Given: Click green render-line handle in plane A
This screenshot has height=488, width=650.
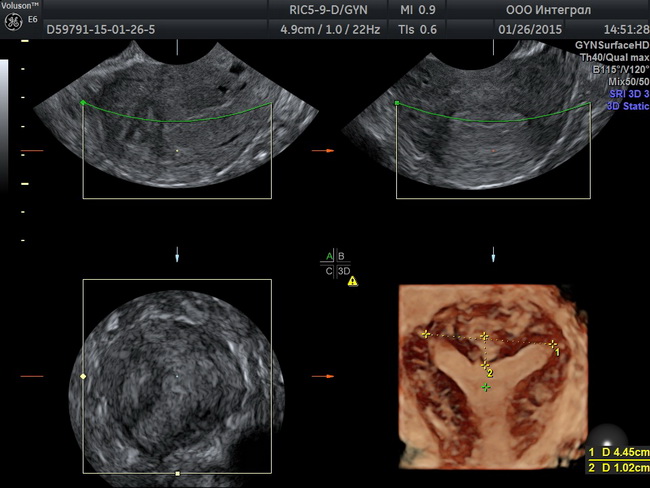Looking at the screenshot, I should coord(83,103).
